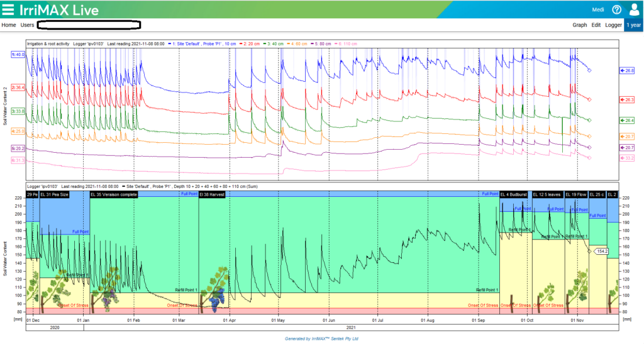Screen dimensions: 644x344
Task: Expand the Logger menu
Action: pos(613,25)
